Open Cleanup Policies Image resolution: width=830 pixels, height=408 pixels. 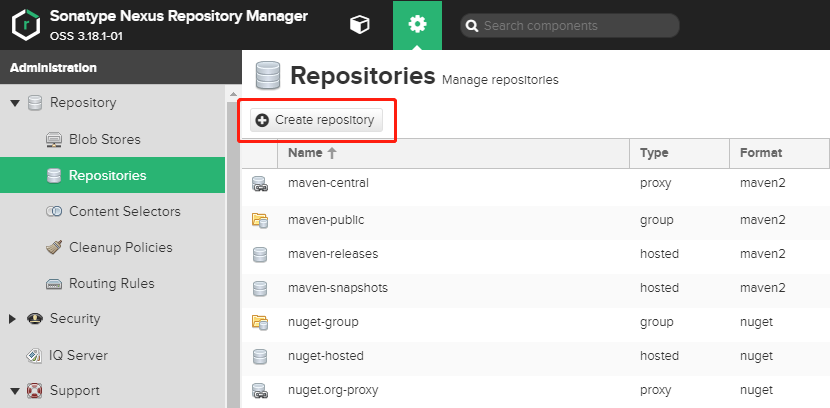tap(121, 248)
